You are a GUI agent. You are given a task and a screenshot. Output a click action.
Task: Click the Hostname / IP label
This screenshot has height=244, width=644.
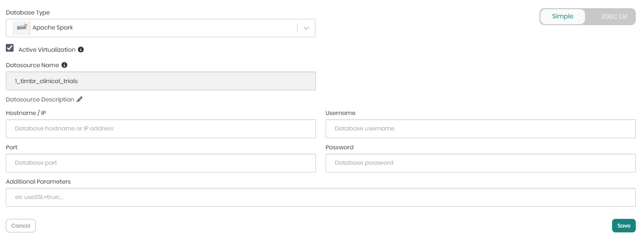[x=26, y=113]
